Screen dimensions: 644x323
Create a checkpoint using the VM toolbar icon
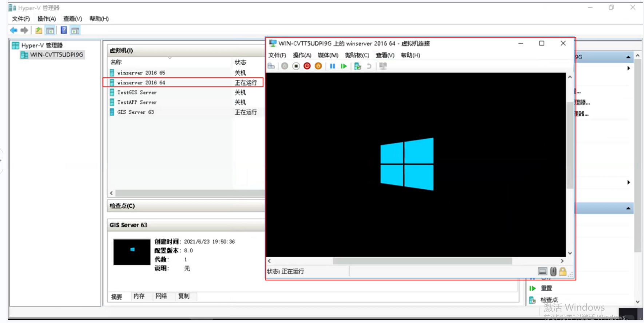pyautogui.click(x=358, y=66)
